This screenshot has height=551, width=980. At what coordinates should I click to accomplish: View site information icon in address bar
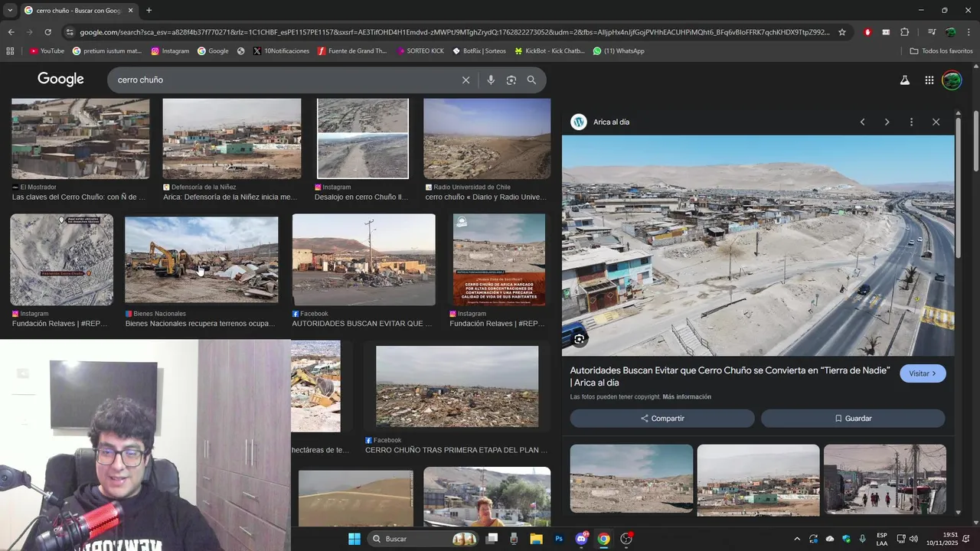pyautogui.click(x=70, y=32)
